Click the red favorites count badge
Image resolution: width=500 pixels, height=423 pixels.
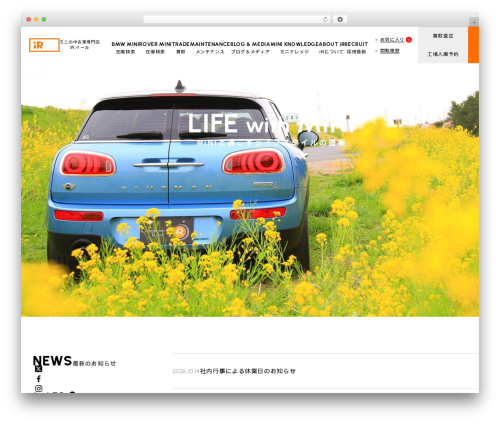[409, 40]
